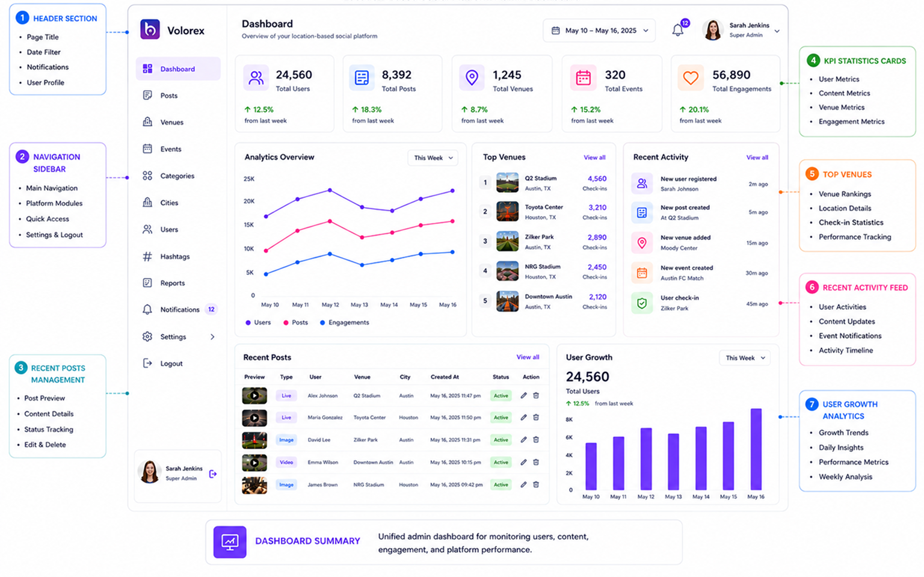Open Zilker Park venue thumbnail
The width and height of the screenshot is (924, 577).
507,241
